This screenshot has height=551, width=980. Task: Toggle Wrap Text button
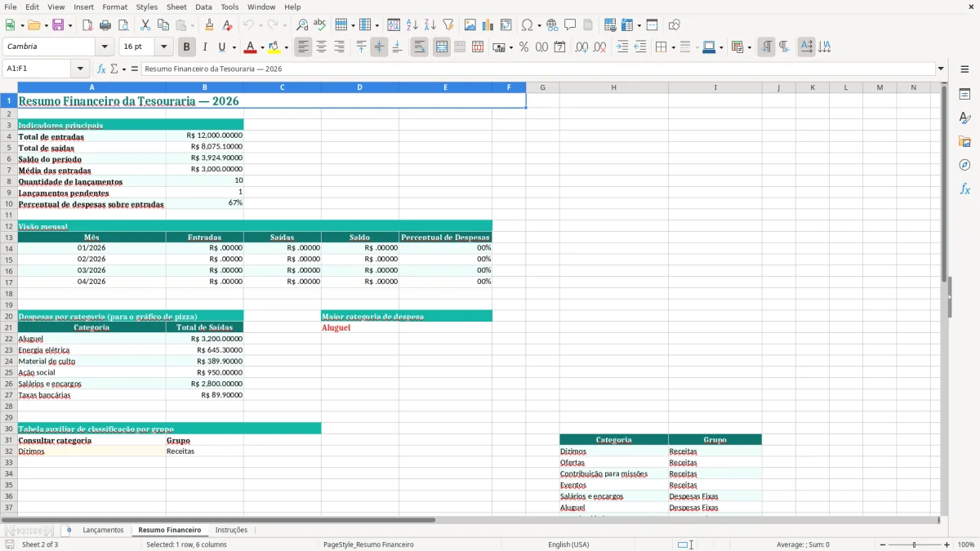click(x=420, y=47)
